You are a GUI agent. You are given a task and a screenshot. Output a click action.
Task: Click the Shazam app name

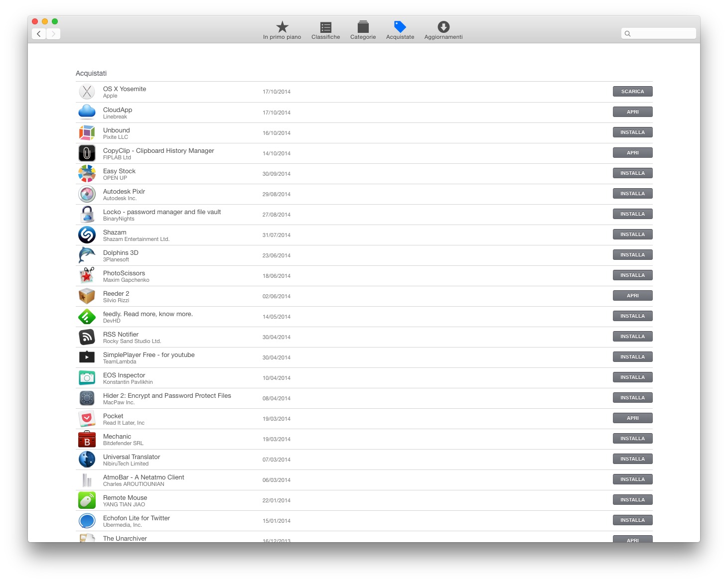(115, 233)
